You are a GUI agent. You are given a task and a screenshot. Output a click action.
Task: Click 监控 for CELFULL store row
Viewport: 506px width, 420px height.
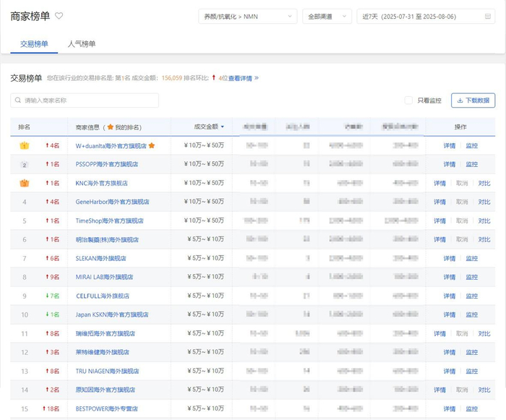click(472, 296)
